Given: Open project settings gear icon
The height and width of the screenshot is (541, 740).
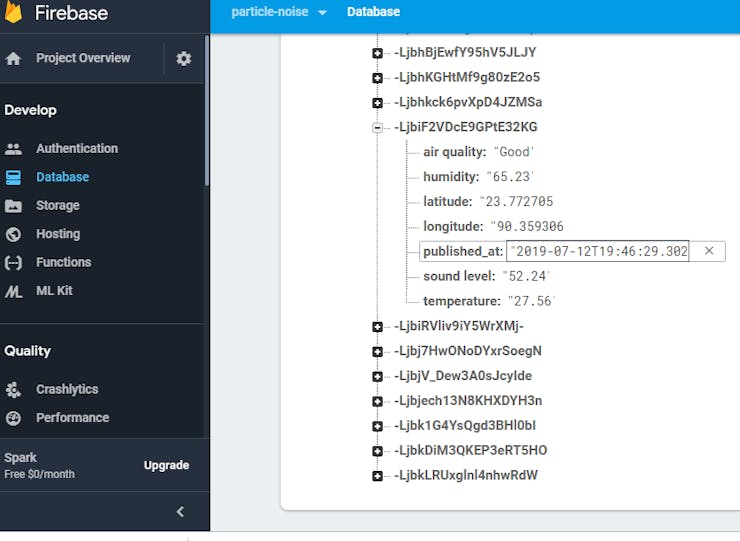Looking at the screenshot, I should point(184,59).
